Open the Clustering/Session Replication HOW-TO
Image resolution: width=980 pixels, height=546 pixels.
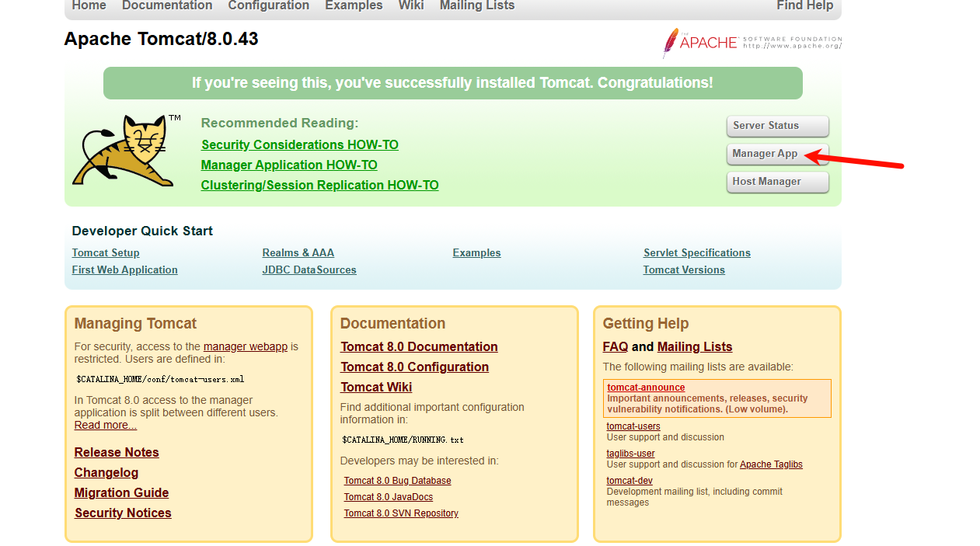click(x=319, y=185)
